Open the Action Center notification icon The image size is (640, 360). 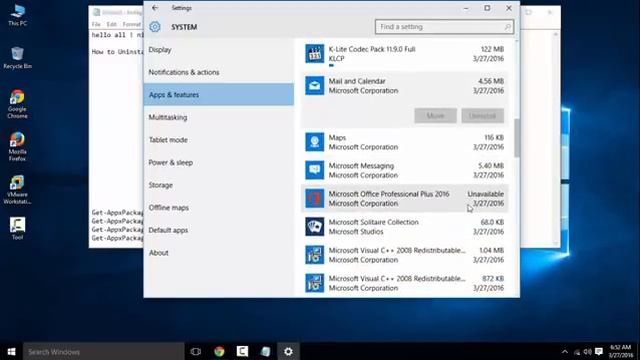click(x=599, y=351)
